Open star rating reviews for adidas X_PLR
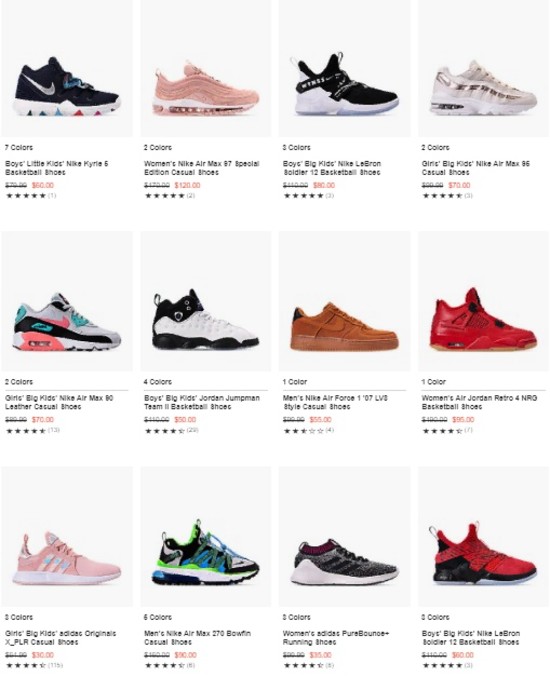Screen dimensions: 550x676 (34, 665)
